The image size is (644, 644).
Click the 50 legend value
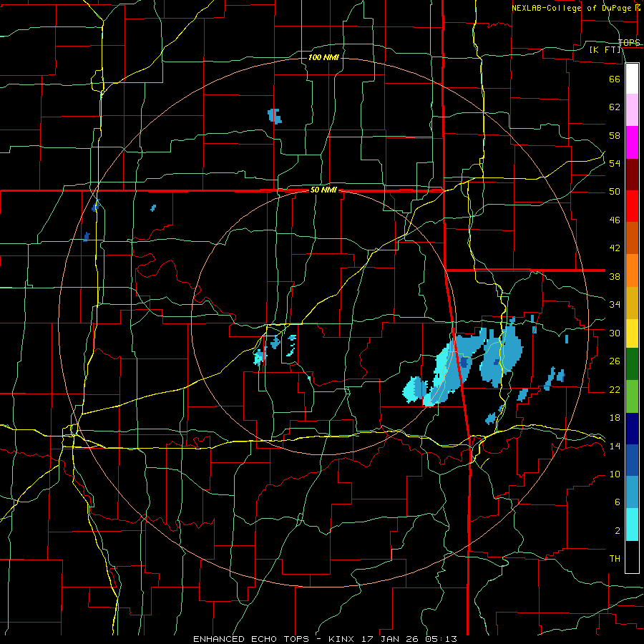coord(615,192)
